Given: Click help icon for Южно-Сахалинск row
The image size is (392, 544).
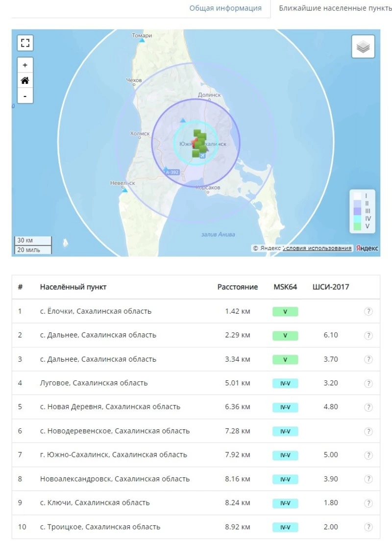Looking at the screenshot, I should point(368,455).
